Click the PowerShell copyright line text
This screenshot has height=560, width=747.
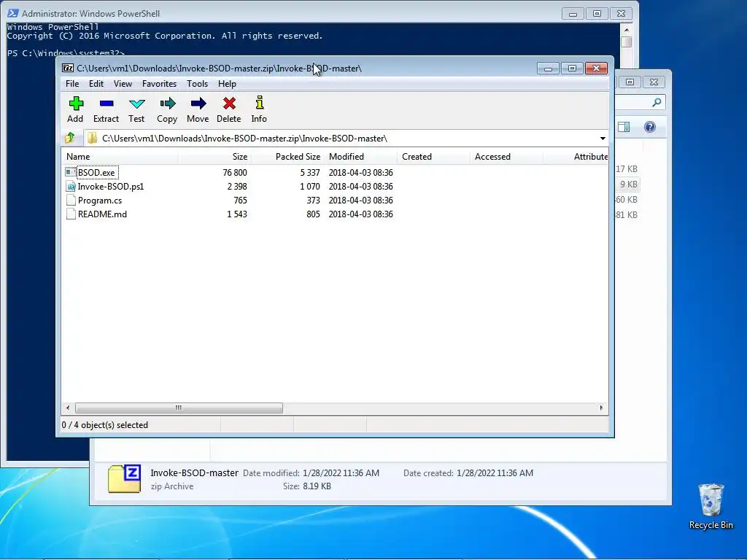pos(165,36)
